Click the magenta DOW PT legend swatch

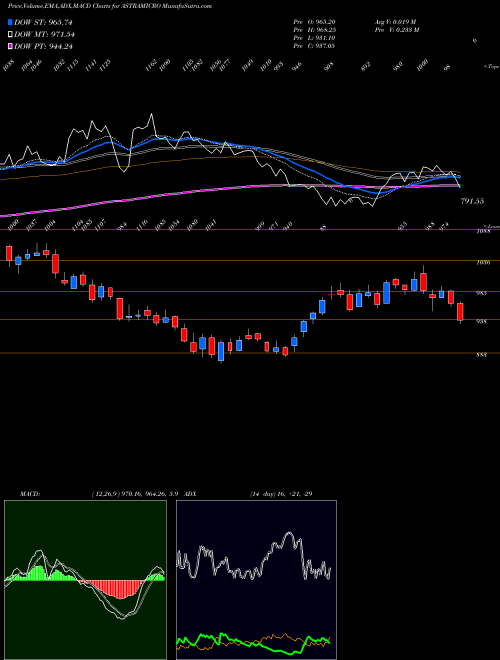[10, 46]
